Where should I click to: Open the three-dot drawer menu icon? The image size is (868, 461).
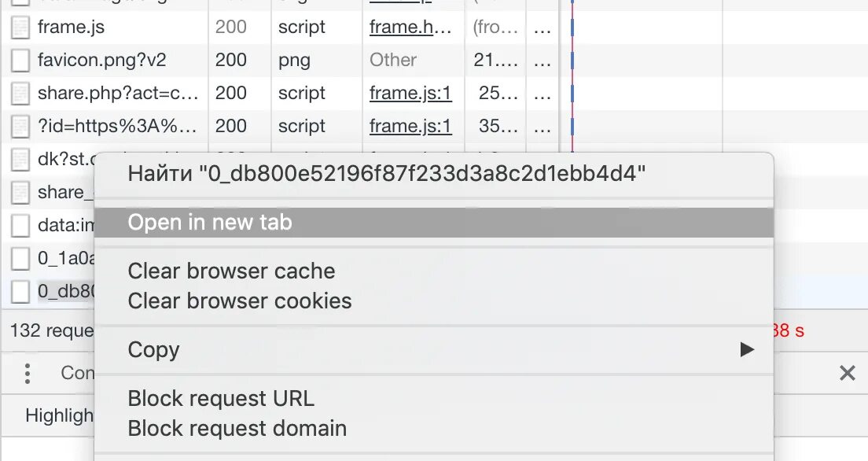tap(28, 373)
